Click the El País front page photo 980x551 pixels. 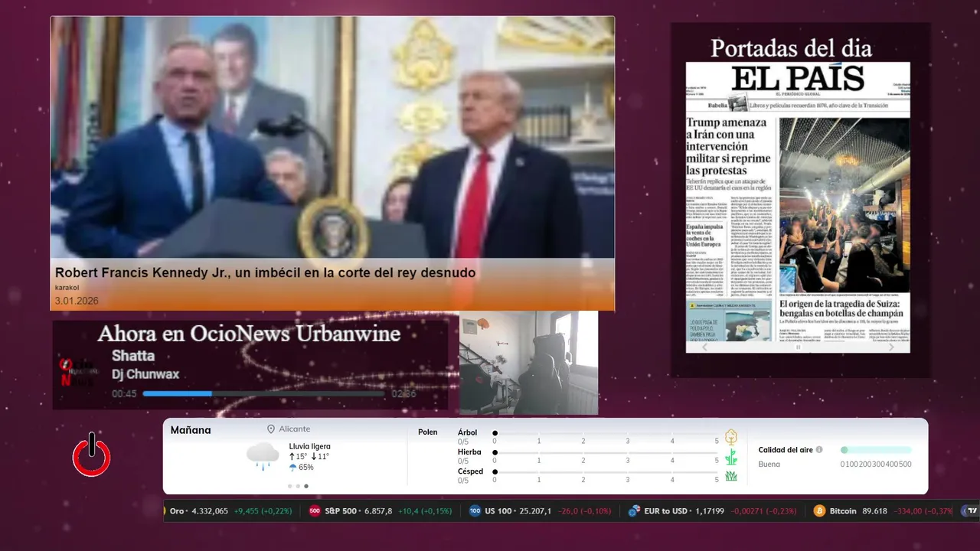click(x=844, y=205)
